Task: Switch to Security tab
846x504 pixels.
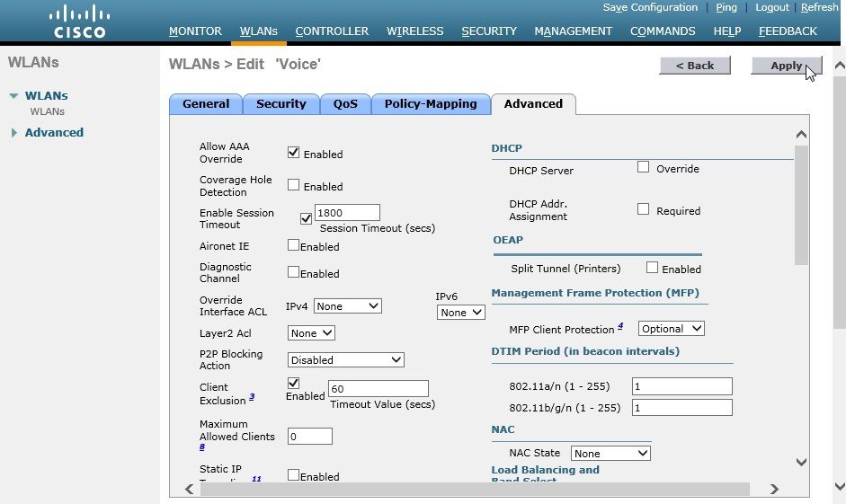Action: pos(281,104)
